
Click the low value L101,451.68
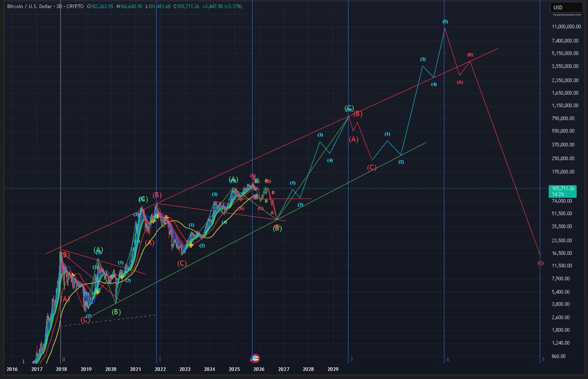(157, 7)
